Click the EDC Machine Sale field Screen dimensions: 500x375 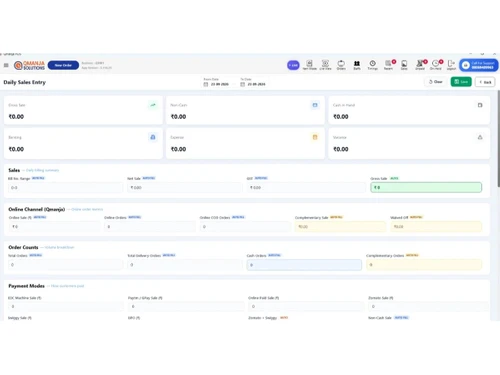click(x=65, y=306)
